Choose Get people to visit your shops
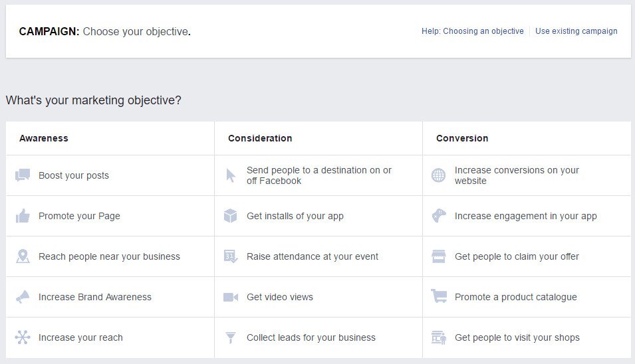The width and height of the screenshot is (635, 364). tap(527, 337)
